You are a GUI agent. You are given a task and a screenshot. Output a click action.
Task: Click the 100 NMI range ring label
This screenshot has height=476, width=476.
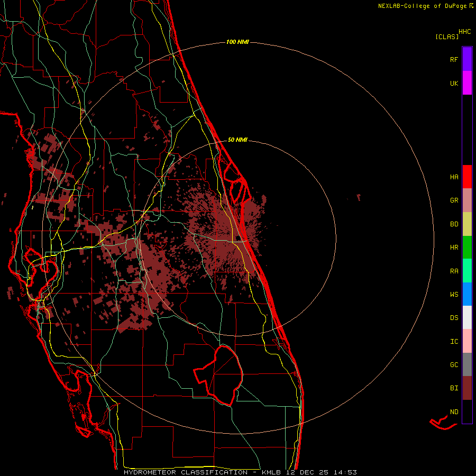pyautogui.click(x=237, y=42)
